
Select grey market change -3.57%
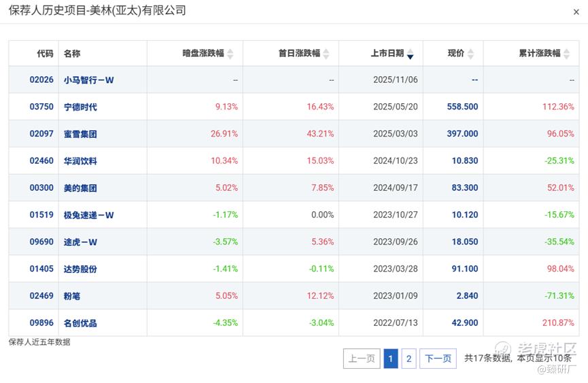226,242
